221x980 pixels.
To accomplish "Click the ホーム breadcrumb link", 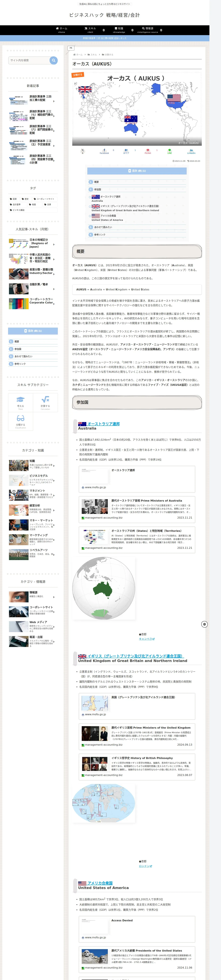I will [x=79, y=55].
